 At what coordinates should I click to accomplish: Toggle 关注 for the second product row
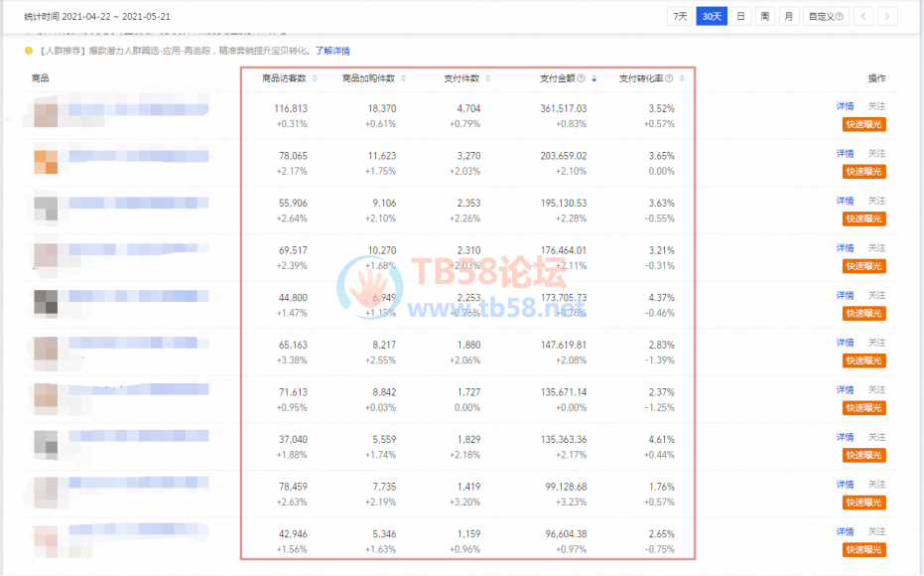(876, 154)
